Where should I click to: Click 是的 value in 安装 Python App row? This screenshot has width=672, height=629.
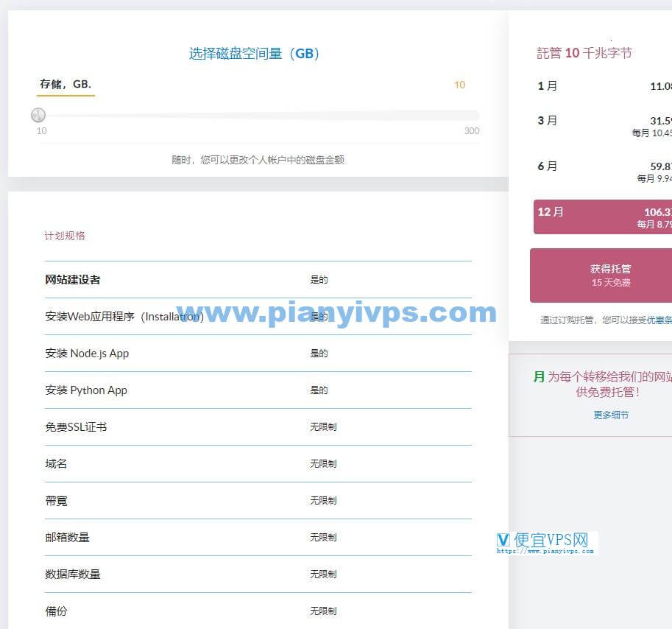click(319, 390)
